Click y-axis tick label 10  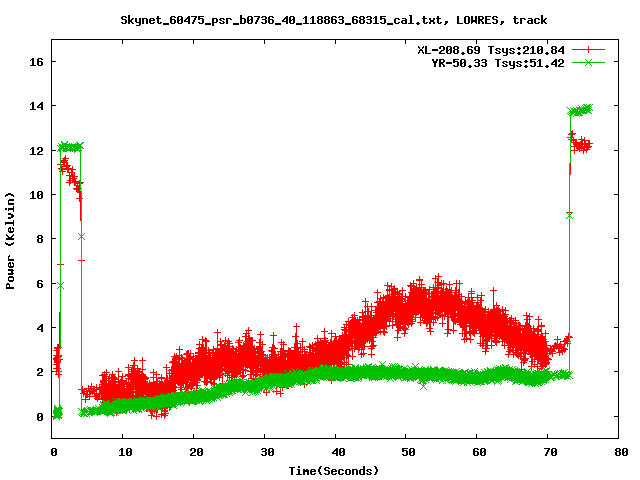click(x=36, y=195)
